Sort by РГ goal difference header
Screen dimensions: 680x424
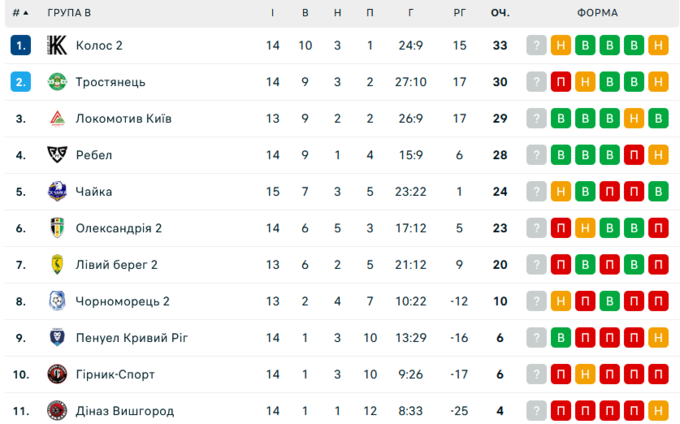click(x=460, y=13)
